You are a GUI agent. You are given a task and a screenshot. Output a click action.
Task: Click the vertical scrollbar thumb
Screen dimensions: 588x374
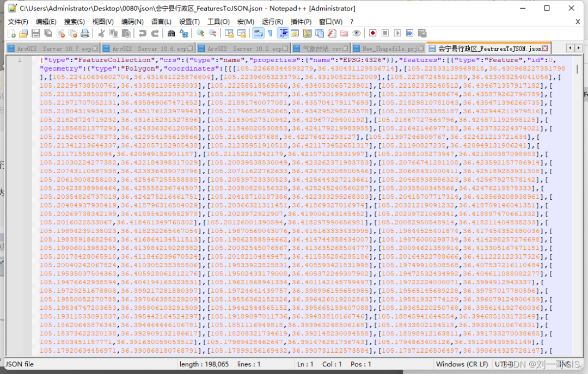(577, 69)
